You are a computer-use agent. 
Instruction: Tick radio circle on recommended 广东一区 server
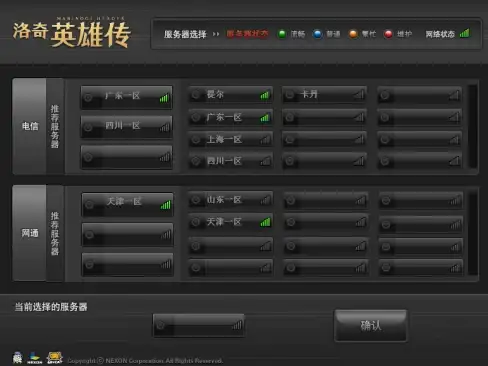pos(88,98)
